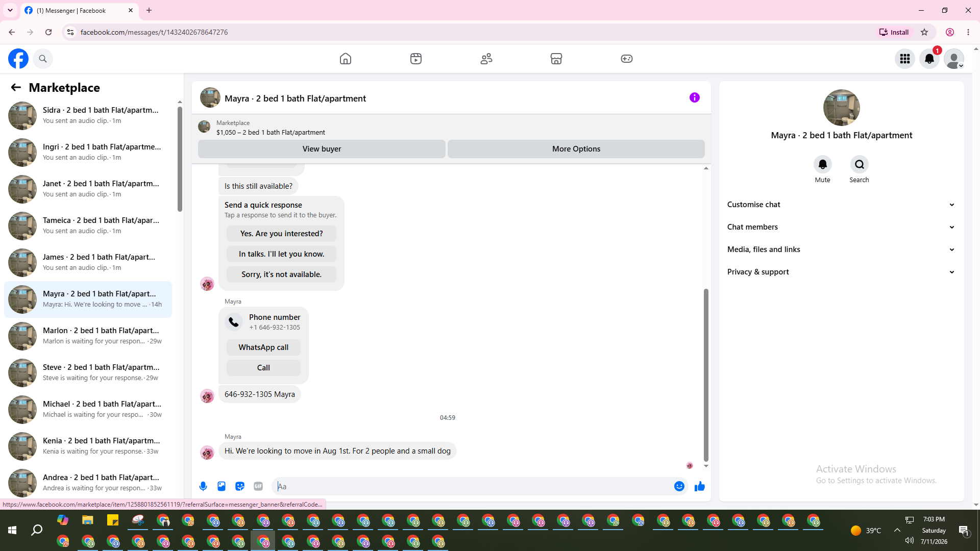The image size is (980, 551).
Task: Open the Facebook menu grid icon
Action: point(905,59)
